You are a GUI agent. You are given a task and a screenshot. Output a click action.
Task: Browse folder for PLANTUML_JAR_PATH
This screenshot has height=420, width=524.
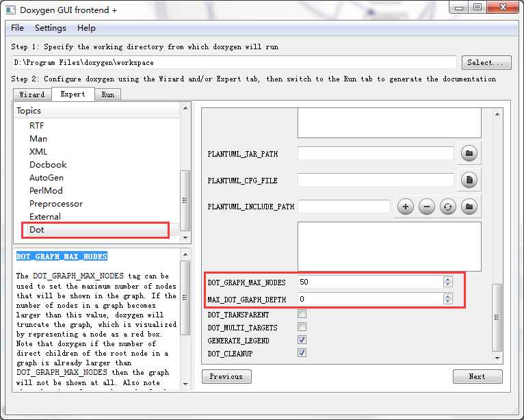(x=469, y=154)
